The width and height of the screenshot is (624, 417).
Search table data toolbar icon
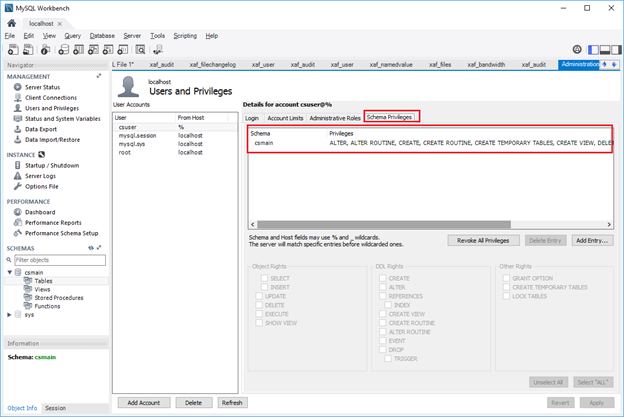[x=140, y=50]
